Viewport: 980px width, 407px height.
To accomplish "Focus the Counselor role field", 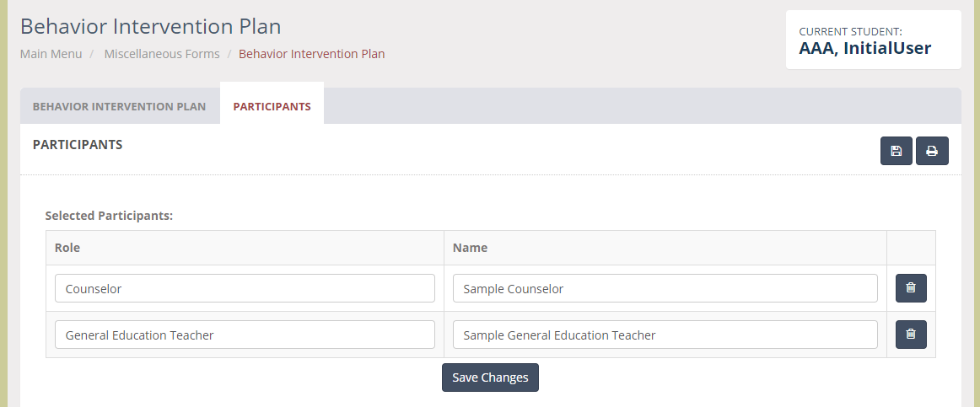I will click(245, 288).
